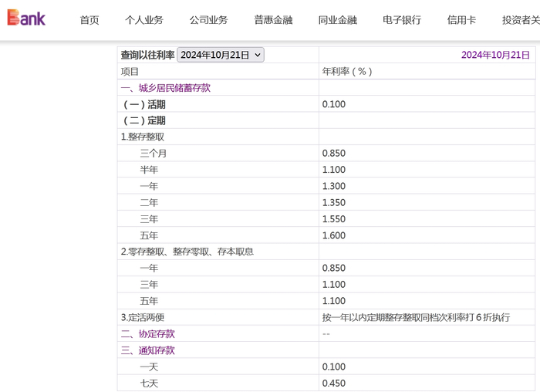
Task: Select the 一、城乡居民储蓄存款 heading
Action: pyautogui.click(x=166, y=88)
